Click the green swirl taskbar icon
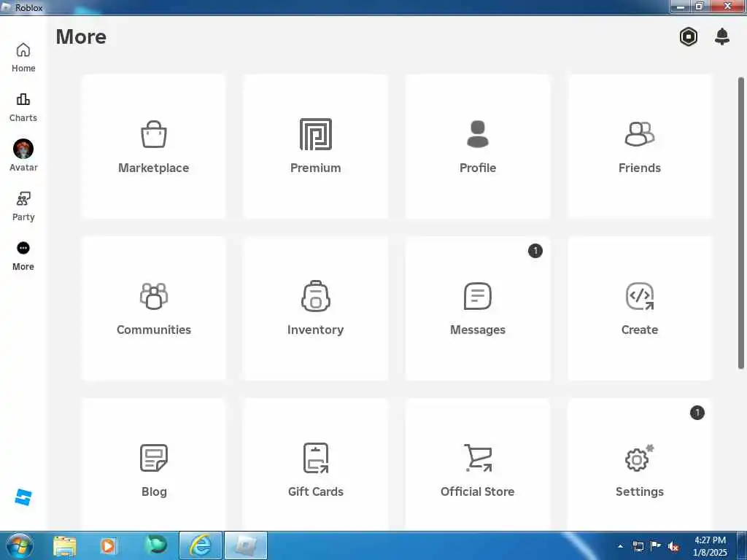 tap(156, 545)
